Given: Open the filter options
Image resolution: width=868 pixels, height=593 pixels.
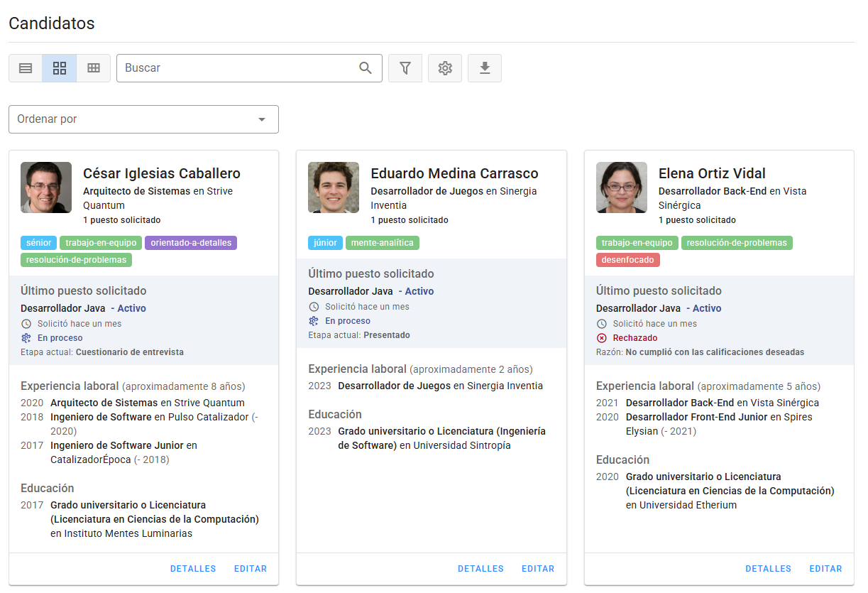Looking at the screenshot, I should [x=405, y=68].
